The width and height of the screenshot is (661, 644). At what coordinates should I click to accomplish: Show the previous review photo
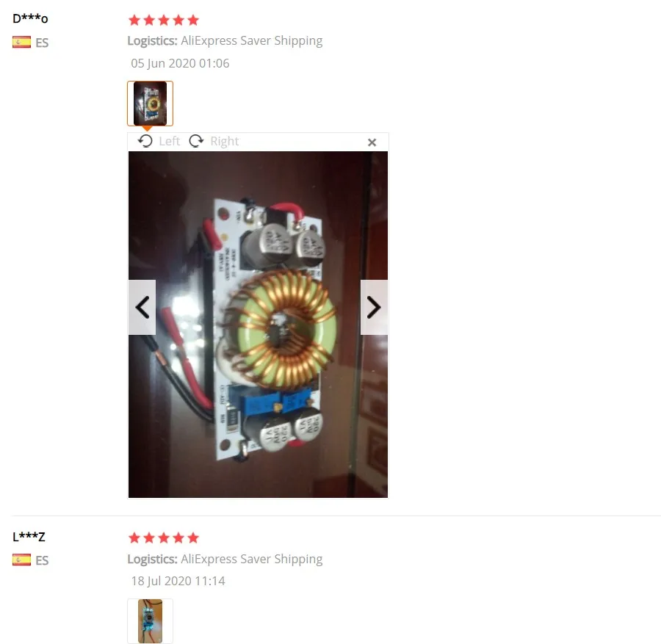pos(142,307)
